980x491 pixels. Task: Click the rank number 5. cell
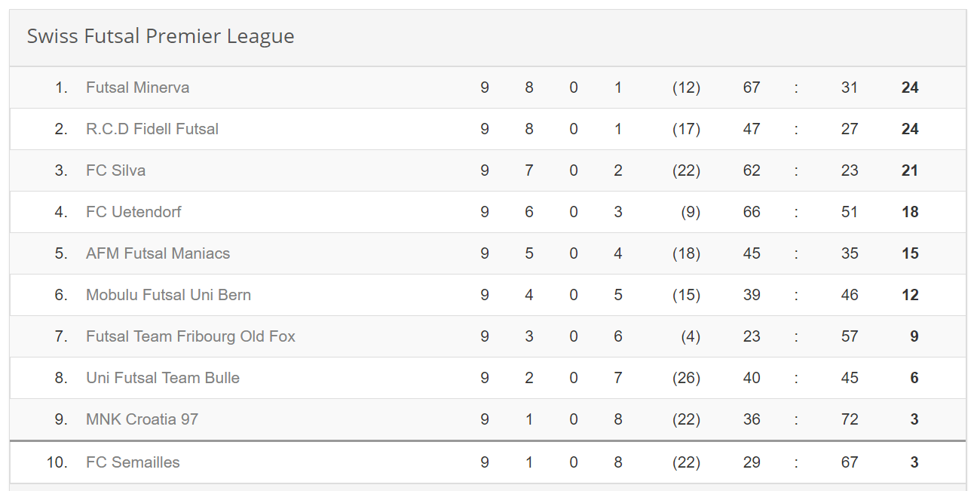(61, 253)
